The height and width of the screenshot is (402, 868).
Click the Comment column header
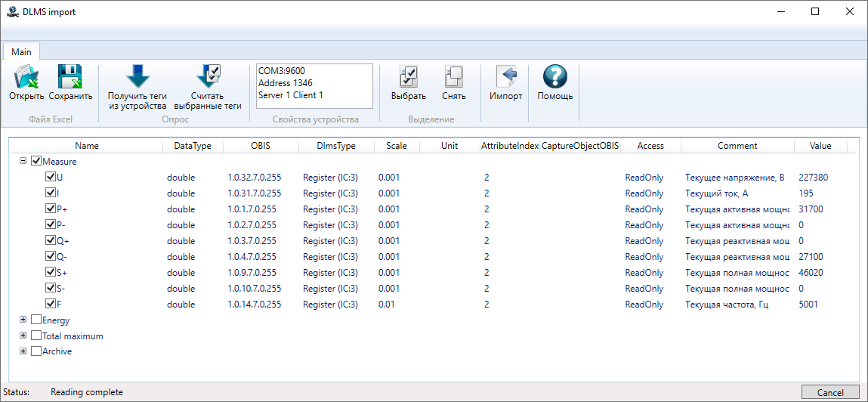pos(737,146)
